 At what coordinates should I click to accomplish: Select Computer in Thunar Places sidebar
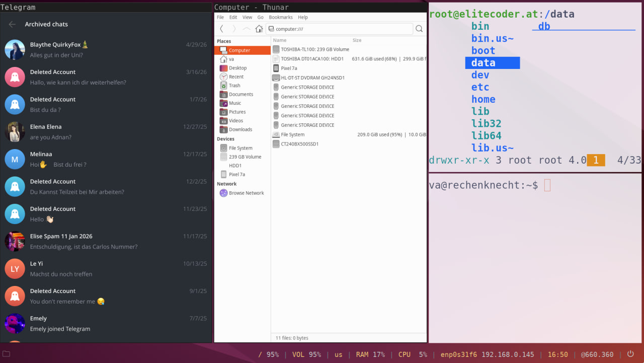coord(243,50)
